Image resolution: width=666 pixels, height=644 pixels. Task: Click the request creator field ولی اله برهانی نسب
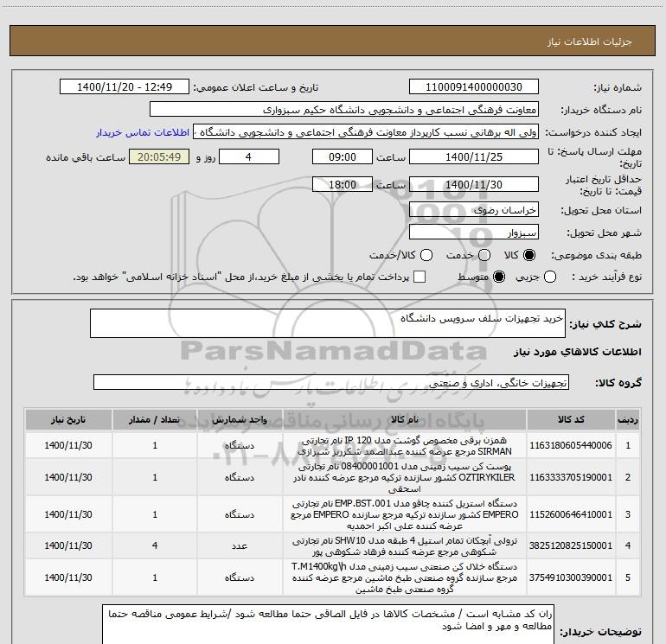366,132
